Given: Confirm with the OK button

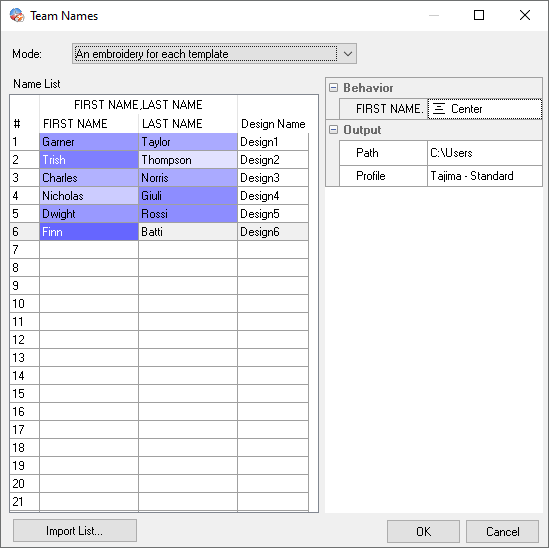Looking at the screenshot, I should click(423, 532).
